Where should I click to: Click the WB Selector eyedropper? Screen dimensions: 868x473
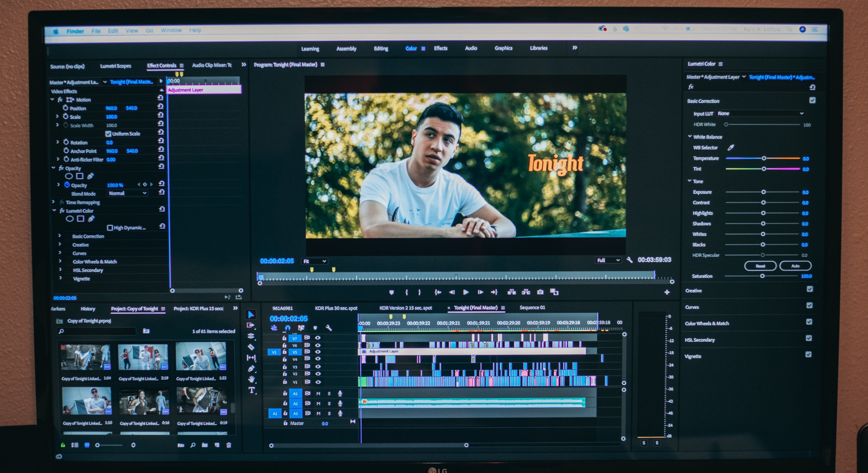731,148
